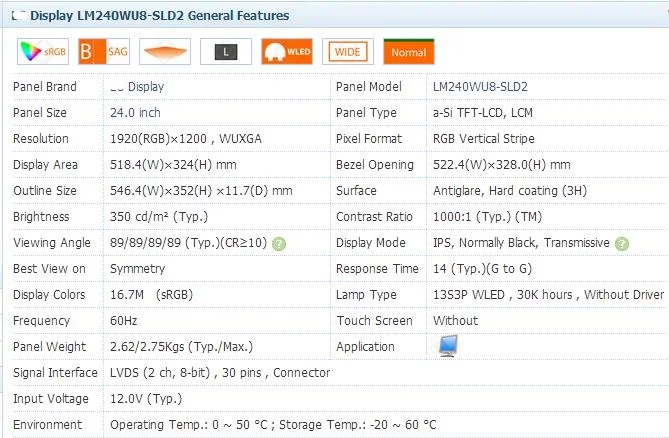Click the WLED backlight icon
Viewport: 669px width, 438px height.
[286, 51]
